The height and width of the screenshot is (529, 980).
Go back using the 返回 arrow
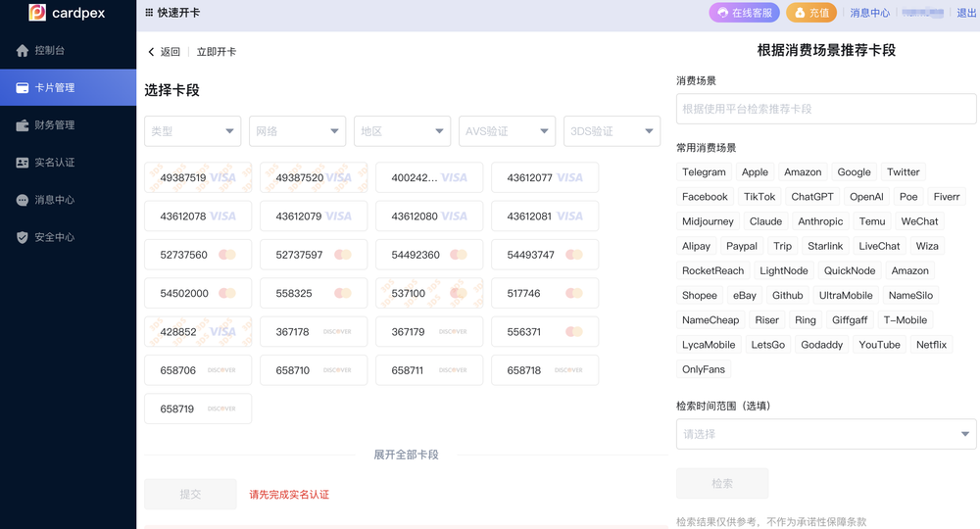tap(152, 52)
